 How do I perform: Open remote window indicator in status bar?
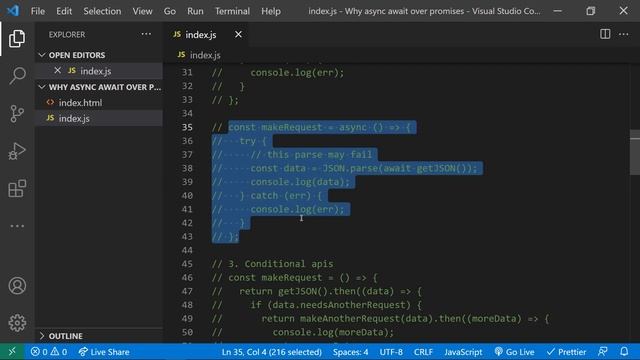click(12, 351)
